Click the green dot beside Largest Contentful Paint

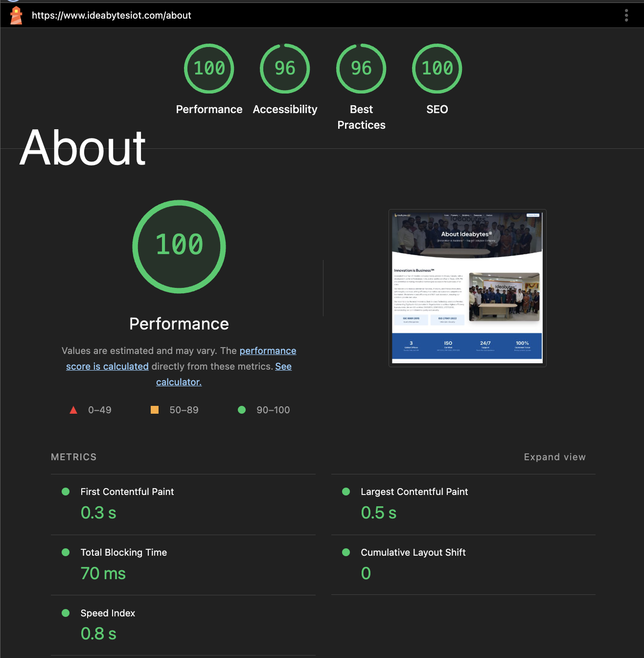(x=346, y=491)
